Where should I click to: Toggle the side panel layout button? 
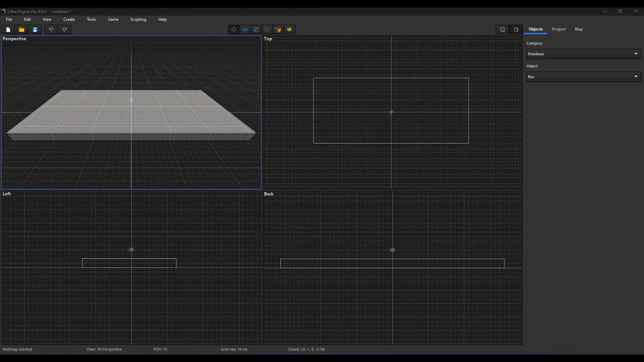coord(516,30)
